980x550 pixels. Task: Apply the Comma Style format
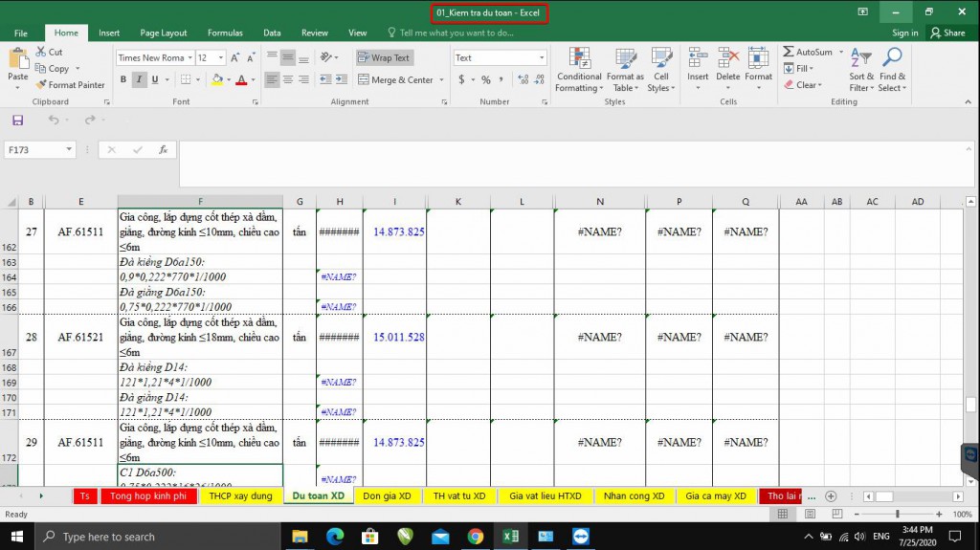click(x=501, y=79)
